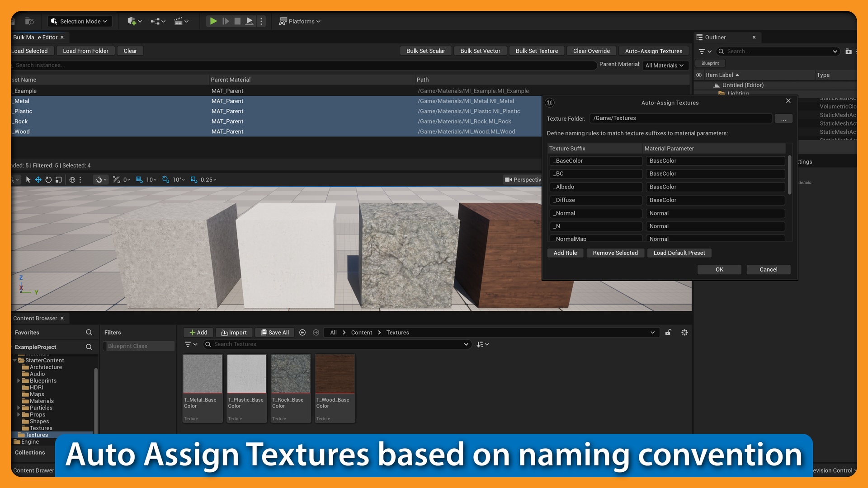Click the Eject play icon
This screenshot has height=488, width=868.
pyautogui.click(x=249, y=21)
